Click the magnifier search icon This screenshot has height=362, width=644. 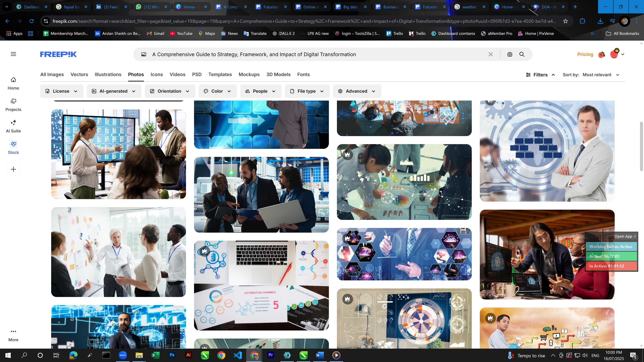[x=522, y=54]
